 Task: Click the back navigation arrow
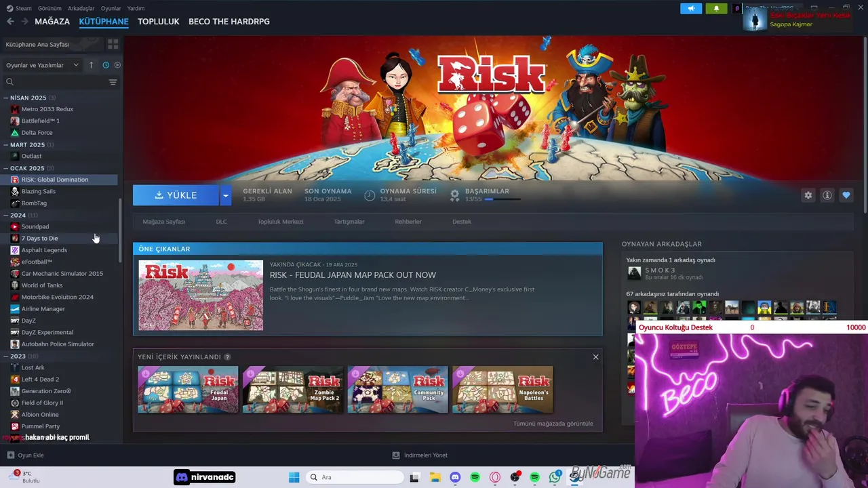tap(10, 22)
